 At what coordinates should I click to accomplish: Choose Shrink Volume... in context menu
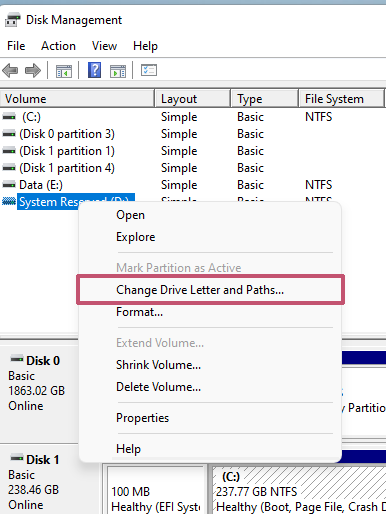[210, 365]
